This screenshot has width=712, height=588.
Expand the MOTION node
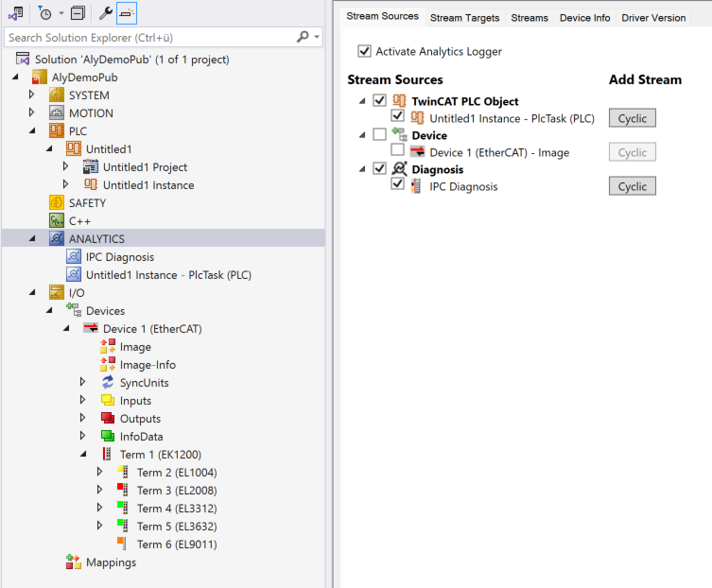tap(31, 112)
